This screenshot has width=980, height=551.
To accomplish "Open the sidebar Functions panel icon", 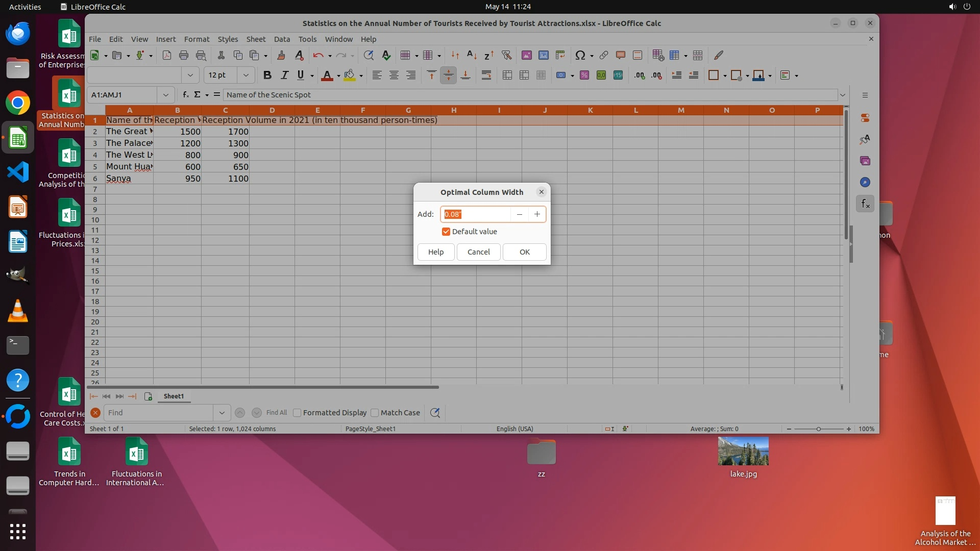I will point(865,204).
